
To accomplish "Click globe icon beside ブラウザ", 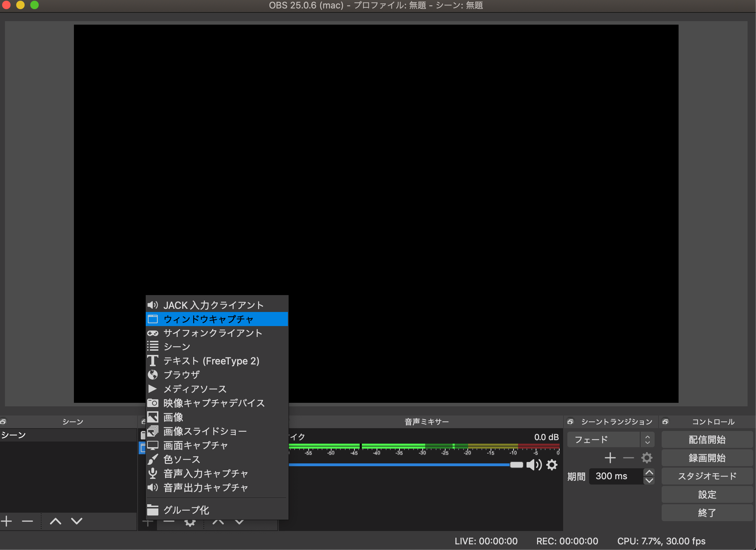I will 153,375.
